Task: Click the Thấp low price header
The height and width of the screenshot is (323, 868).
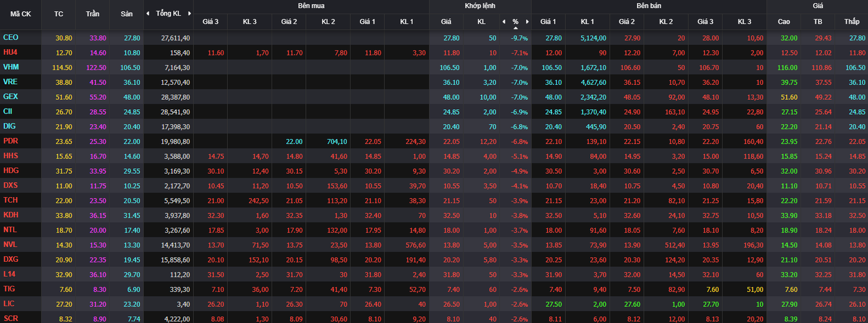Action: (852, 22)
